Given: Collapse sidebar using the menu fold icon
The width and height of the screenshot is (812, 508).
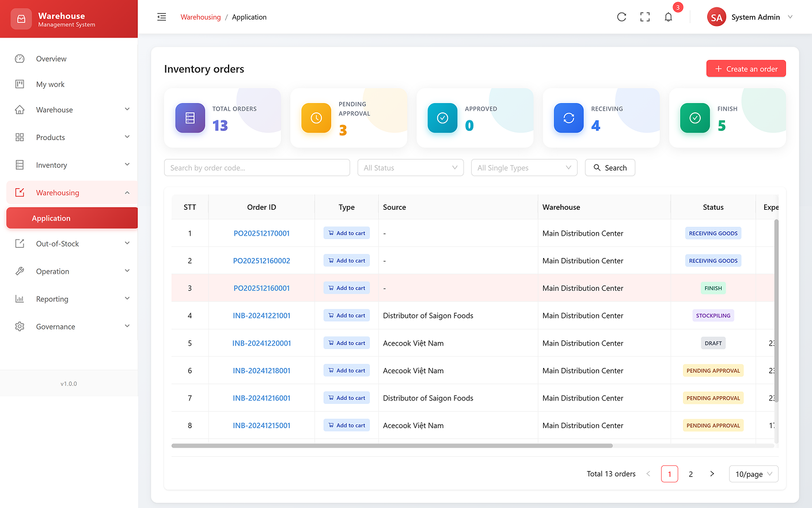Looking at the screenshot, I should click(x=162, y=17).
